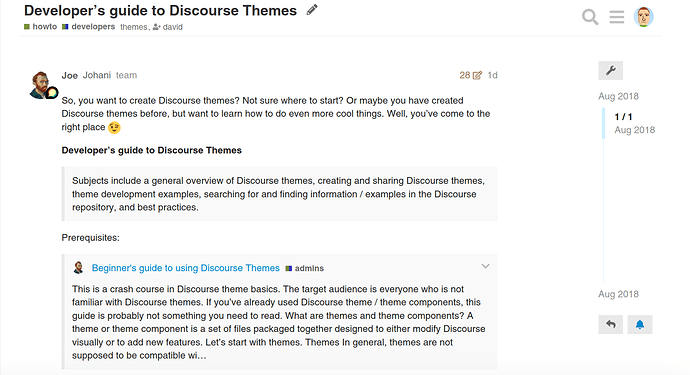Click the 1 / 1 timeline position

pos(623,117)
